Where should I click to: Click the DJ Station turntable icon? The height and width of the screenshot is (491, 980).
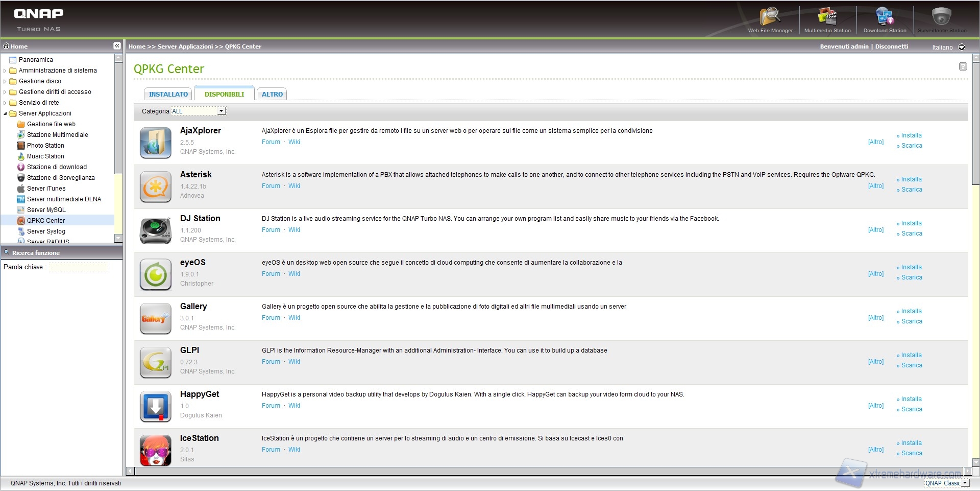156,230
